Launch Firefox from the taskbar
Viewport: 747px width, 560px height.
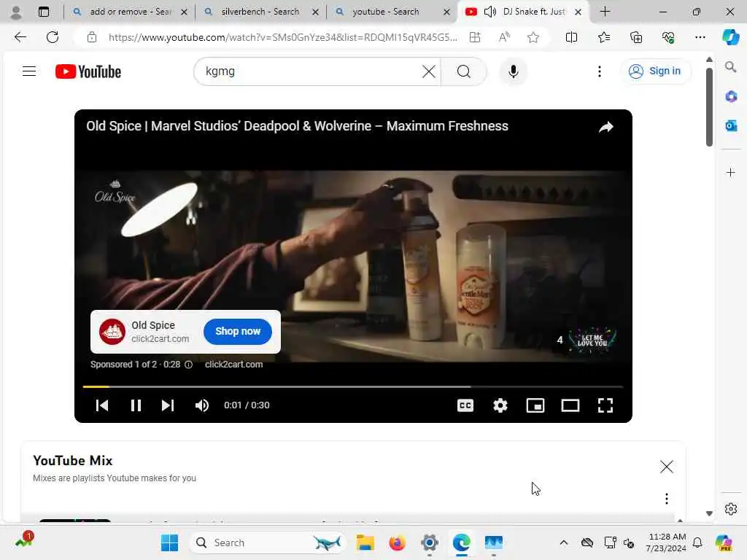tap(397, 542)
